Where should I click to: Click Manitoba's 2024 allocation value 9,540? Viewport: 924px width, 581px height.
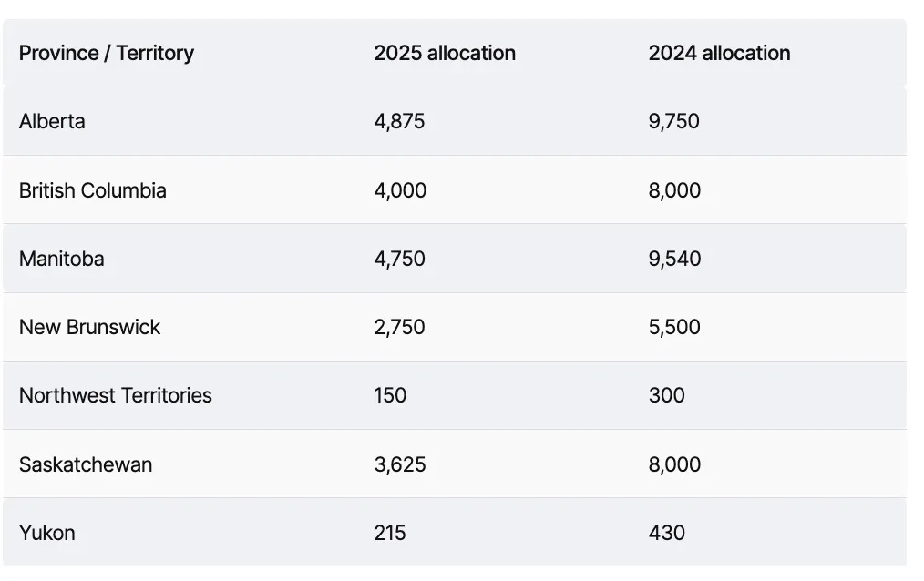[x=674, y=259]
